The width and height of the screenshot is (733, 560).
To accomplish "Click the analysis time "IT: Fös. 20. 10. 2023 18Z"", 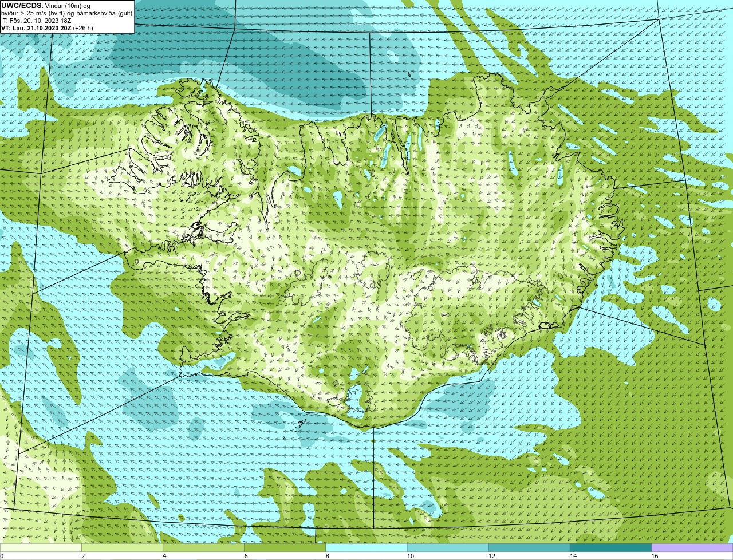I will click(x=36, y=21).
